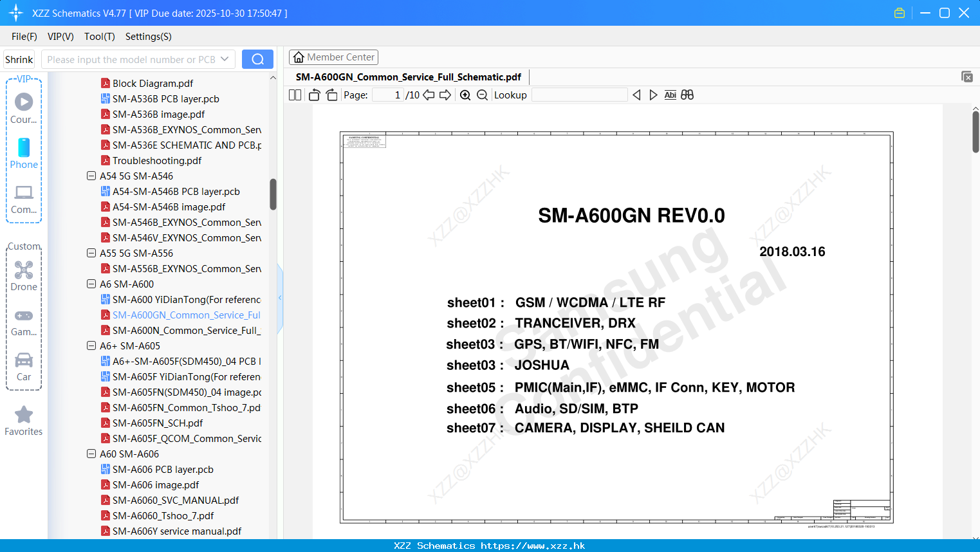
Task: Click the Lookup text field
Action: (579, 95)
